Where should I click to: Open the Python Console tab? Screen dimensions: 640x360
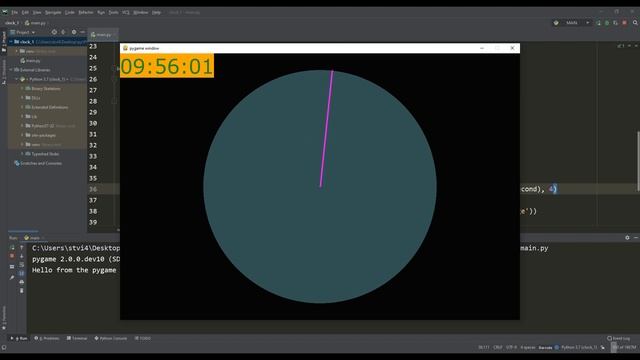pyautogui.click(x=111, y=338)
